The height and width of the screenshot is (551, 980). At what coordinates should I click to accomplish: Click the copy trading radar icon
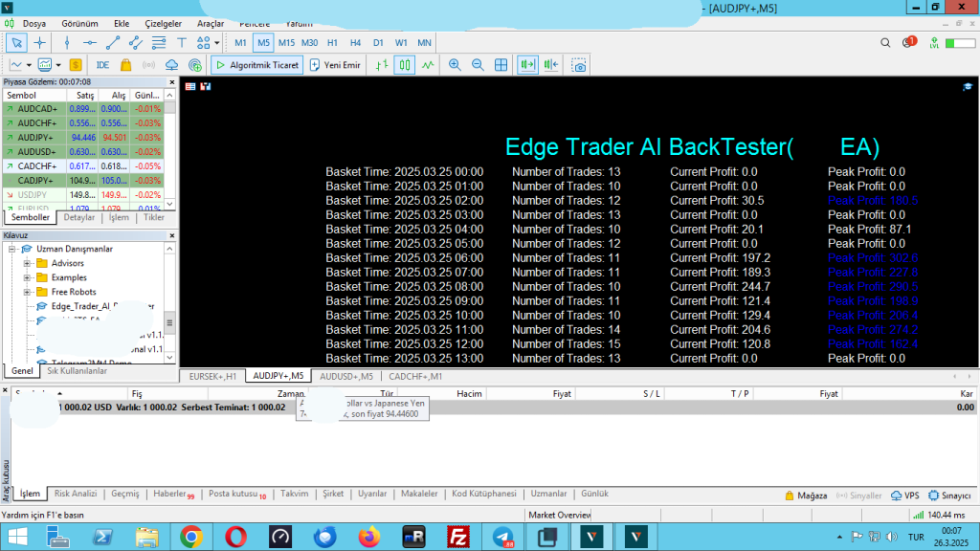(195, 65)
